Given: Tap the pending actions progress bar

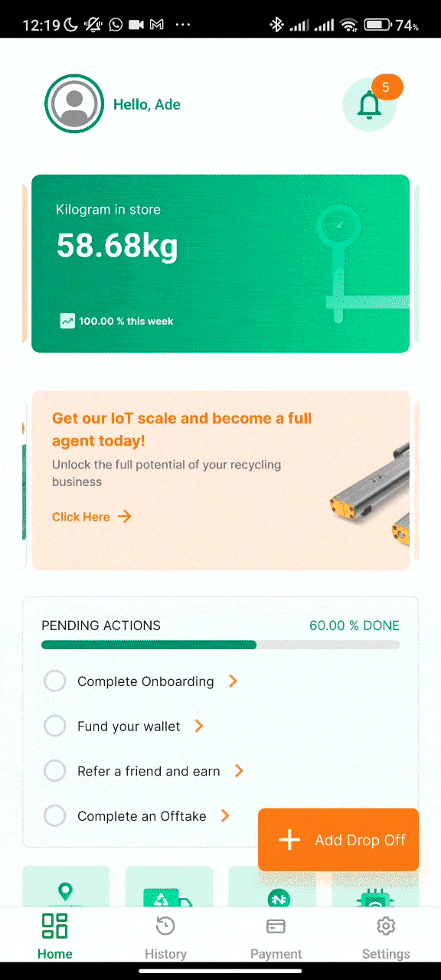Looking at the screenshot, I should pyautogui.click(x=220, y=645).
